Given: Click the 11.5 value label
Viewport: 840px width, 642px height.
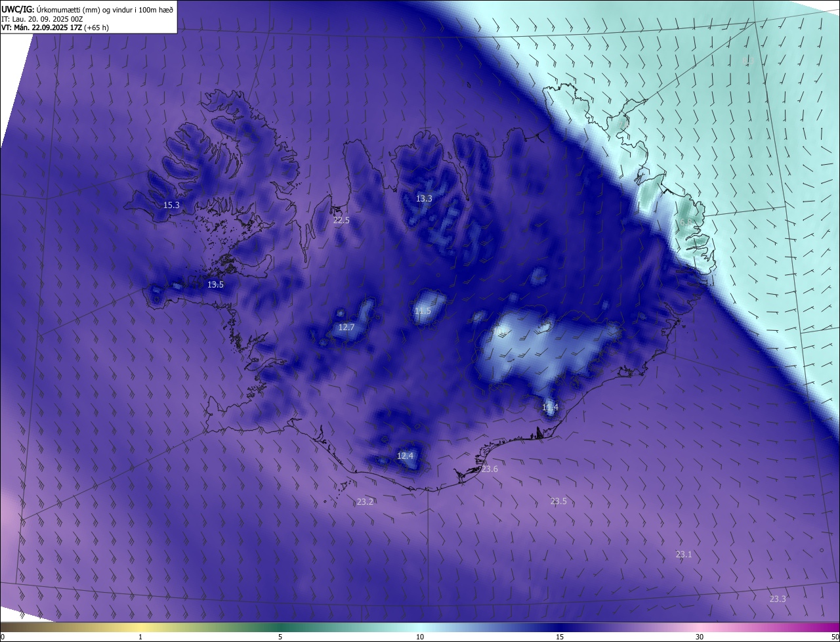Looking at the screenshot, I should point(423,310).
